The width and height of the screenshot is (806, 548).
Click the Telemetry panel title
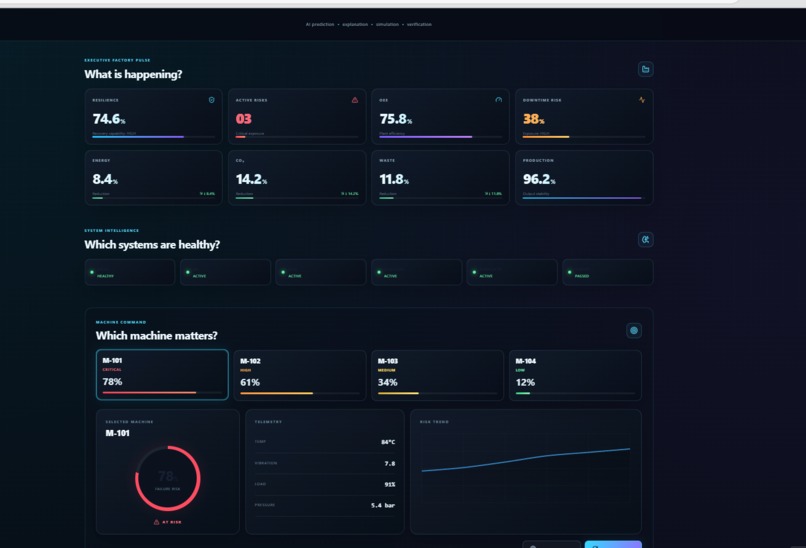pyautogui.click(x=268, y=422)
